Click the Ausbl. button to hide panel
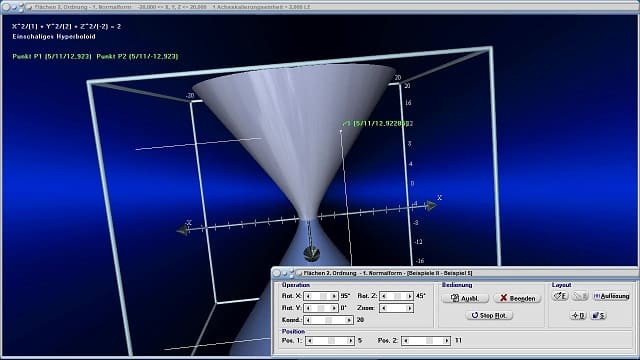Viewport: 640px width, 360px height. (465, 298)
